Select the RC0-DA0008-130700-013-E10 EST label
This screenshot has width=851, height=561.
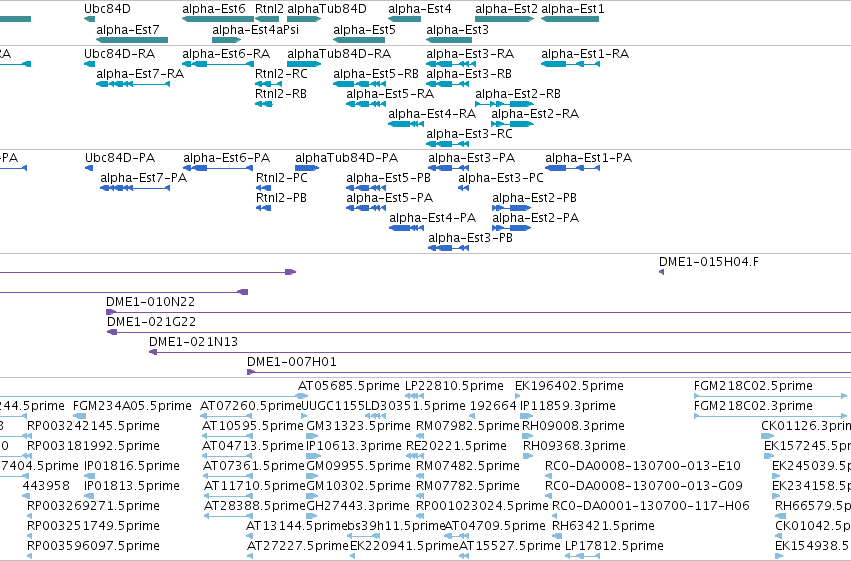point(643,466)
